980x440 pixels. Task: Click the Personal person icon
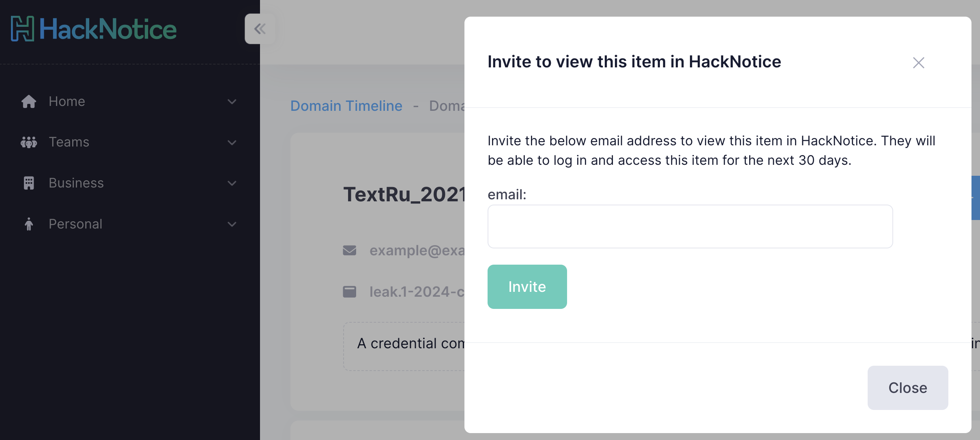pos(29,224)
